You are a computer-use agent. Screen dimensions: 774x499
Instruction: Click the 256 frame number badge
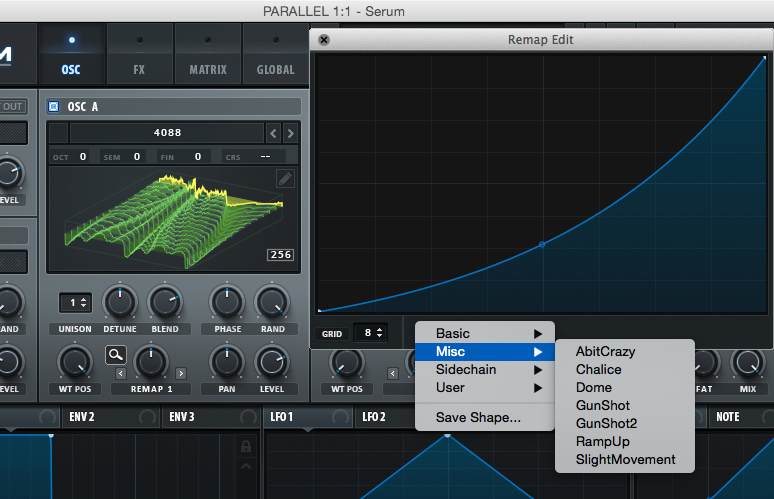click(280, 255)
